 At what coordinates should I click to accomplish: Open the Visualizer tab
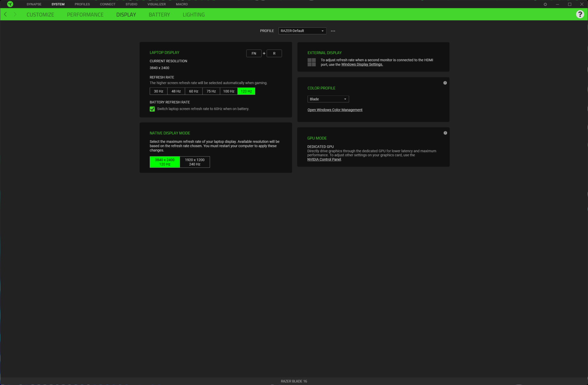[x=157, y=4]
